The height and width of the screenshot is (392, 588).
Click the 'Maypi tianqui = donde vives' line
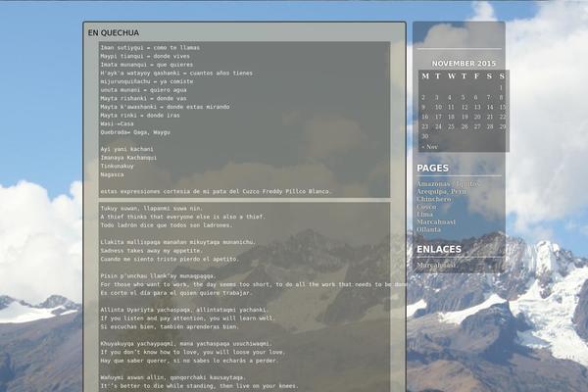click(x=145, y=56)
